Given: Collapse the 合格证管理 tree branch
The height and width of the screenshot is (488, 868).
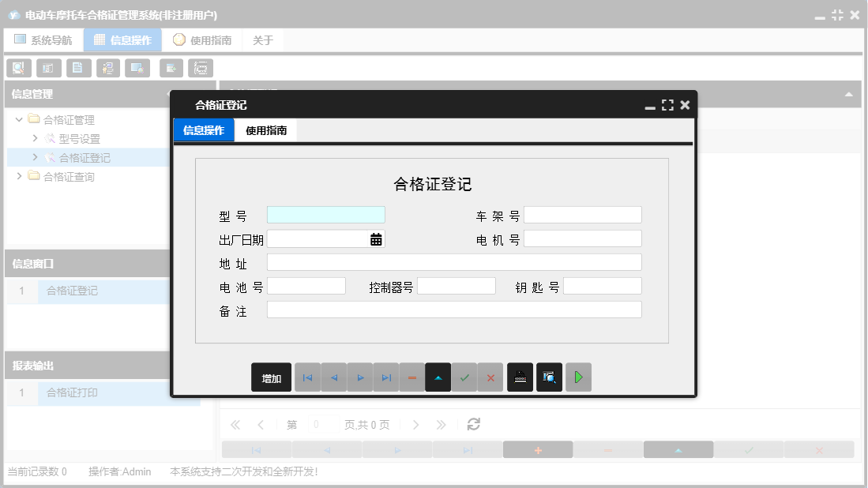Looking at the screenshot, I should 18,119.
